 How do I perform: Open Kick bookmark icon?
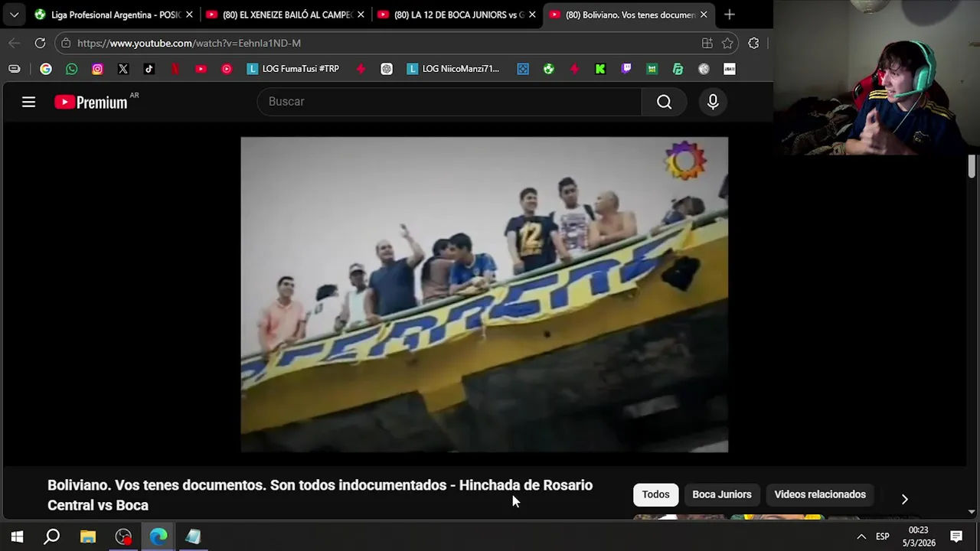click(600, 69)
